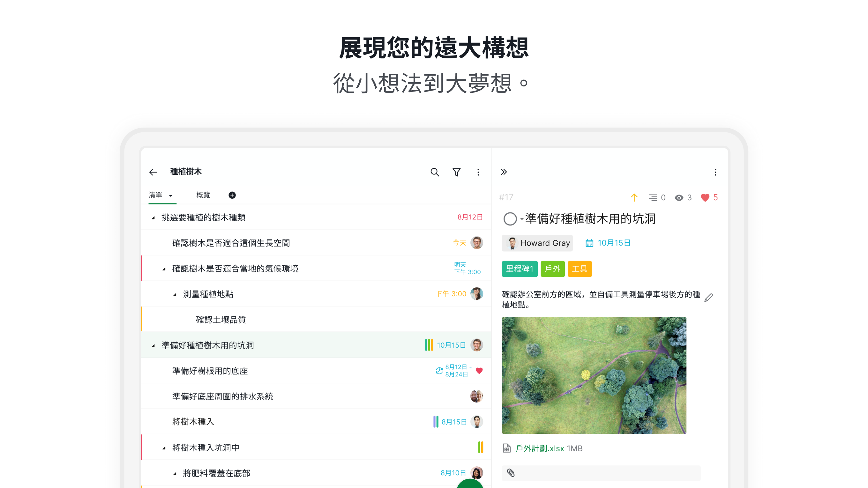The image size is (868, 488).
Task: Like the task using the red heart
Action: 705,197
